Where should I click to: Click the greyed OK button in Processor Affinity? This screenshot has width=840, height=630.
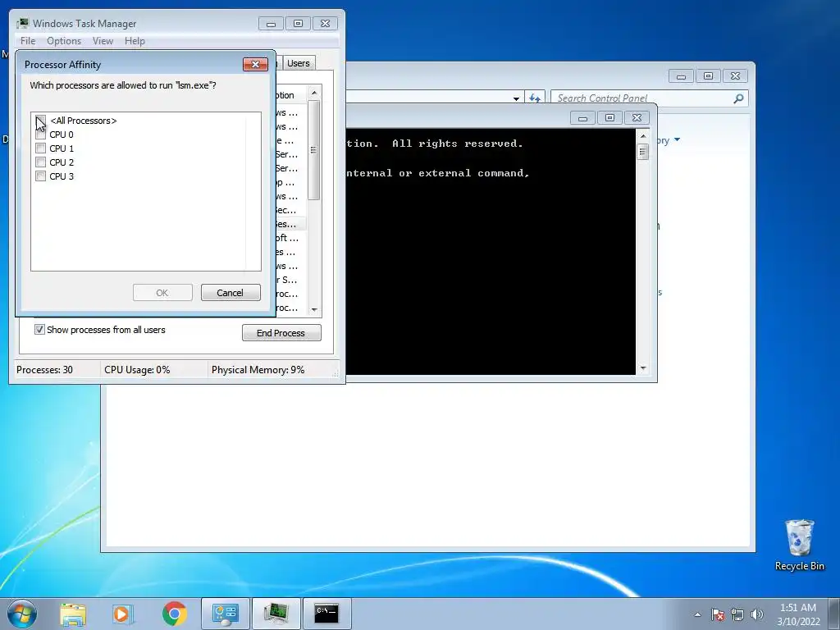pyautogui.click(x=162, y=293)
